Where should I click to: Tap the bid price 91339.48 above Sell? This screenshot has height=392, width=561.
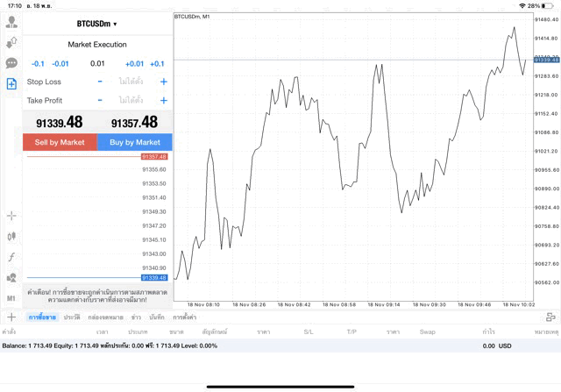pos(60,123)
